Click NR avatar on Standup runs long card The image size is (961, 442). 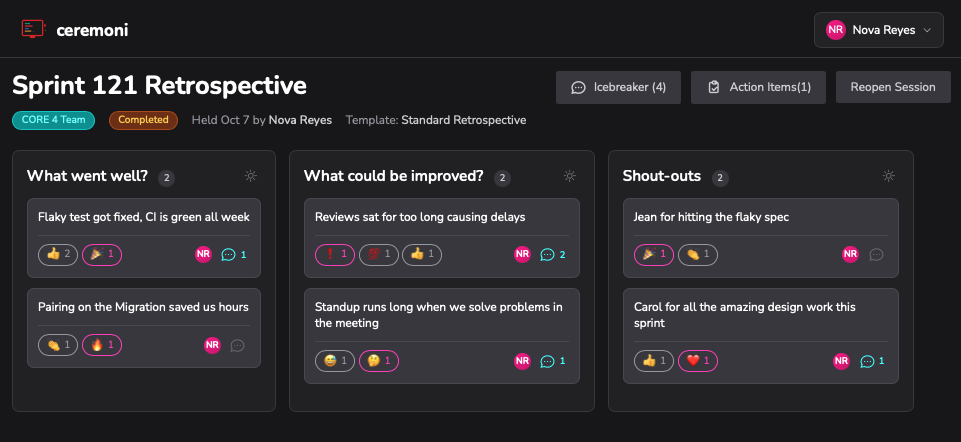(522, 361)
